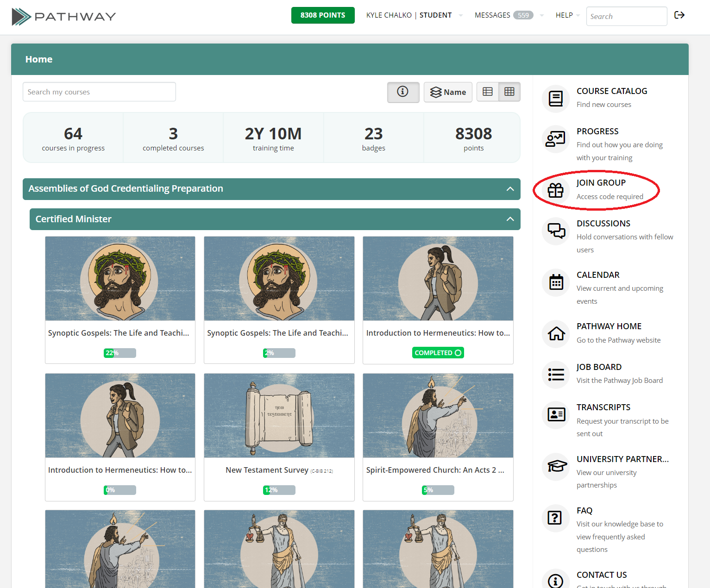Screen dimensions: 710x588
Task: Click the logout arrow icon
Action: point(679,15)
